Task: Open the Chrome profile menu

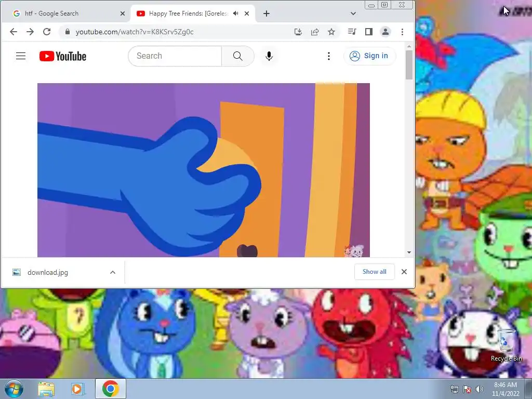Action: (x=385, y=32)
